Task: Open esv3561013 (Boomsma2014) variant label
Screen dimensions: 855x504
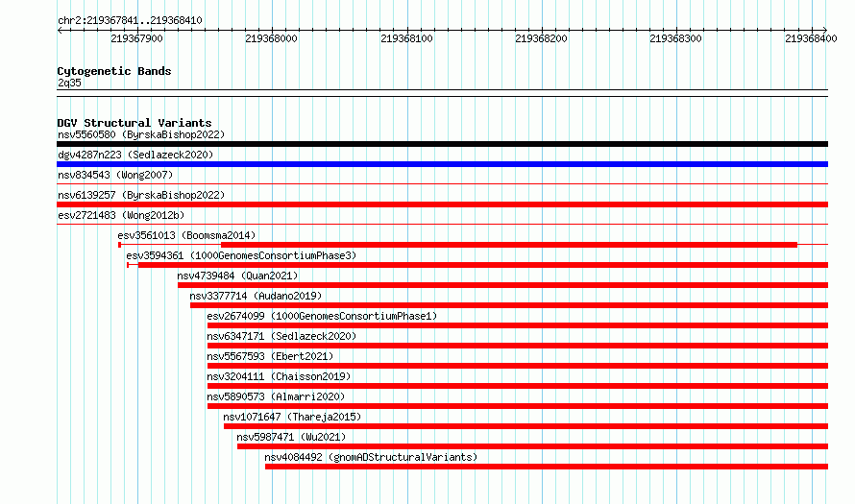Action: pos(186,235)
